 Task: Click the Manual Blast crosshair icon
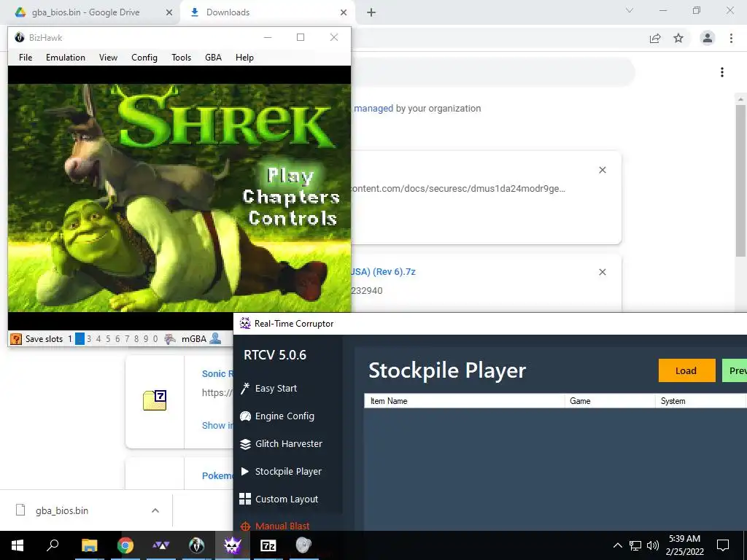click(245, 526)
